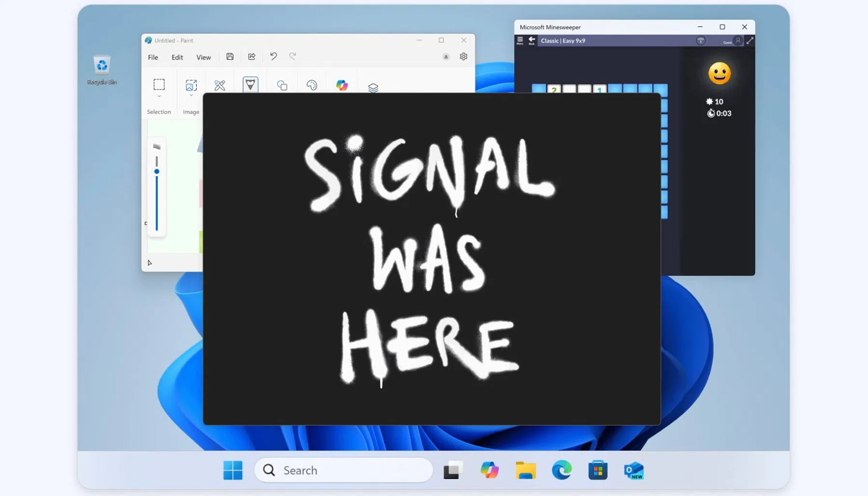This screenshot has width=868, height=496.
Task: Minimize the Paint window
Action: click(419, 40)
